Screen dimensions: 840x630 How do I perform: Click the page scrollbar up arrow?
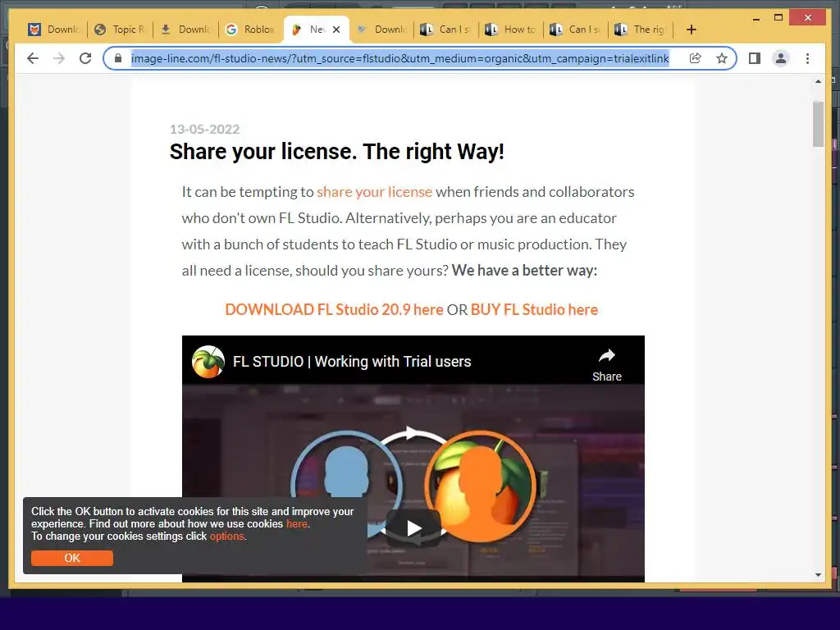(818, 81)
